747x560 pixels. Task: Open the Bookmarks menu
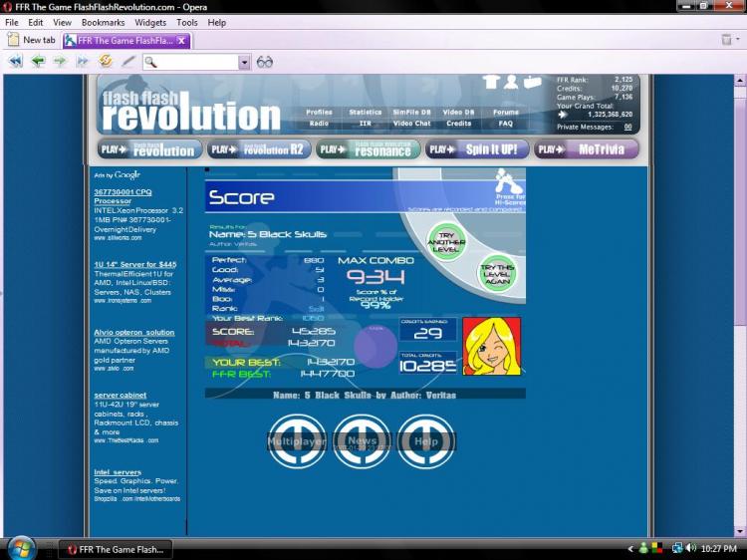coord(103,22)
